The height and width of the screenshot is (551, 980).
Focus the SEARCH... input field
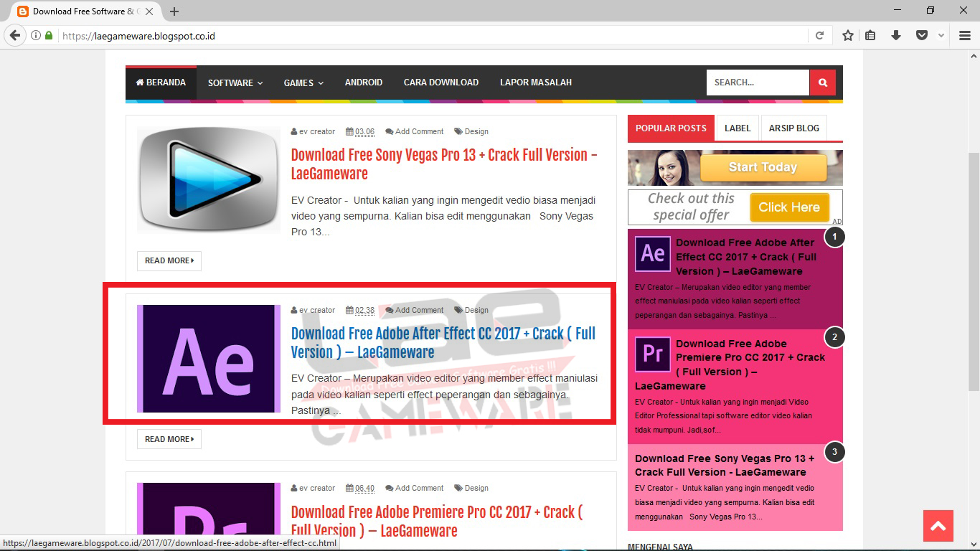tap(758, 83)
